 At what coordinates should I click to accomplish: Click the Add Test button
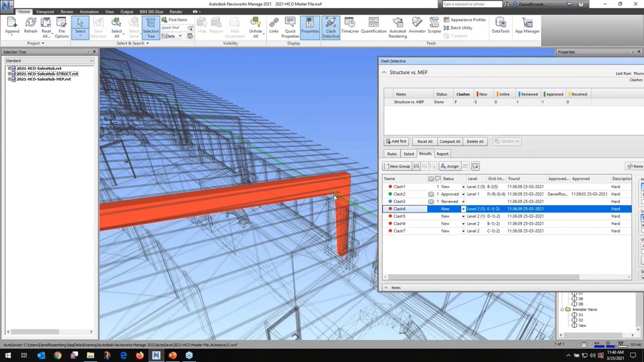point(396,141)
